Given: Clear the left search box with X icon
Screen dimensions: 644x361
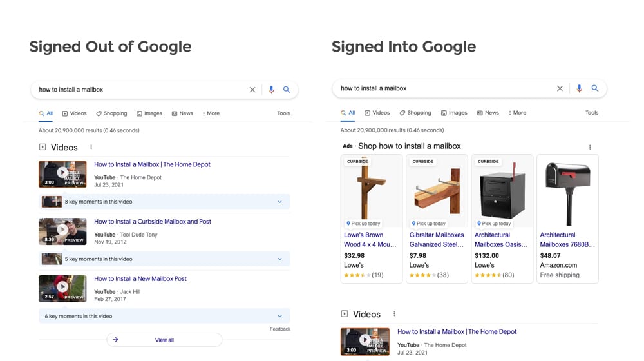Looking at the screenshot, I should tap(252, 90).
